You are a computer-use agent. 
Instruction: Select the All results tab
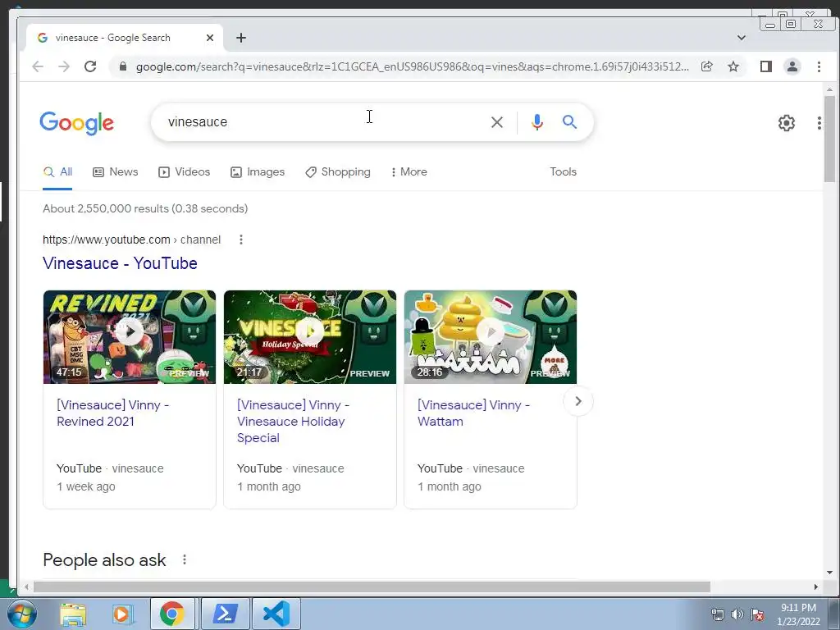click(57, 172)
